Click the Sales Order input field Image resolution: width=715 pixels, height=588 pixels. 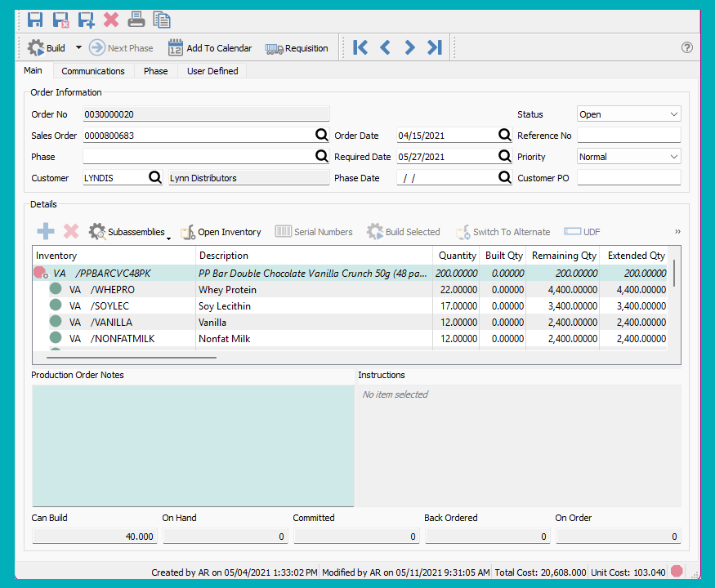click(199, 136)
